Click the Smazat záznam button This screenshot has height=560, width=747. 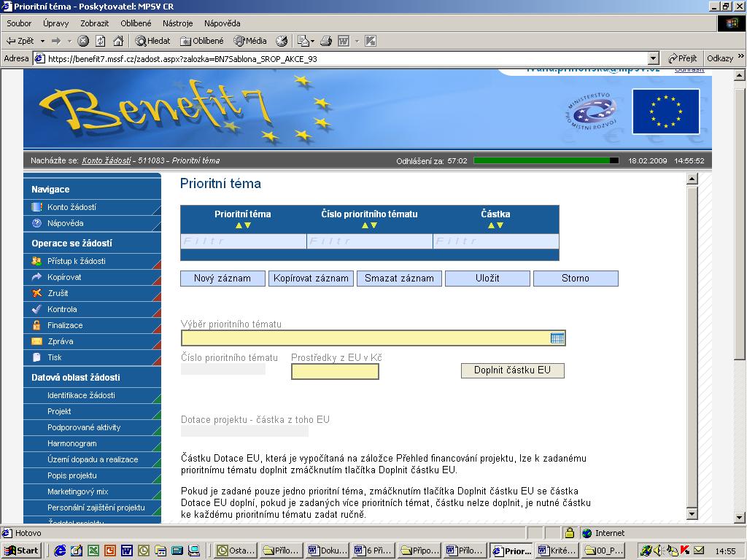pos(399,279)
